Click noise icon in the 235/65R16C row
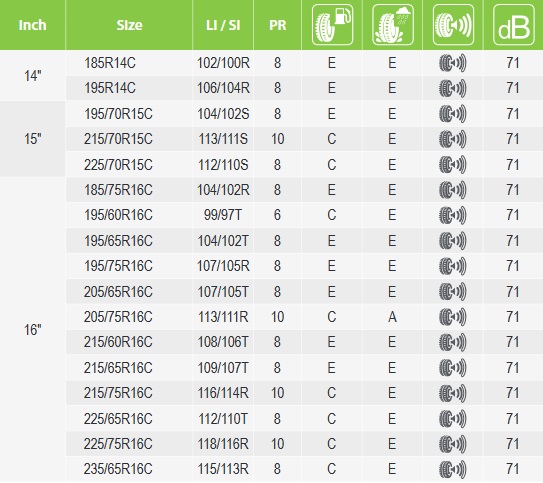This screenshot has width=543, height=483. (453, 469)
